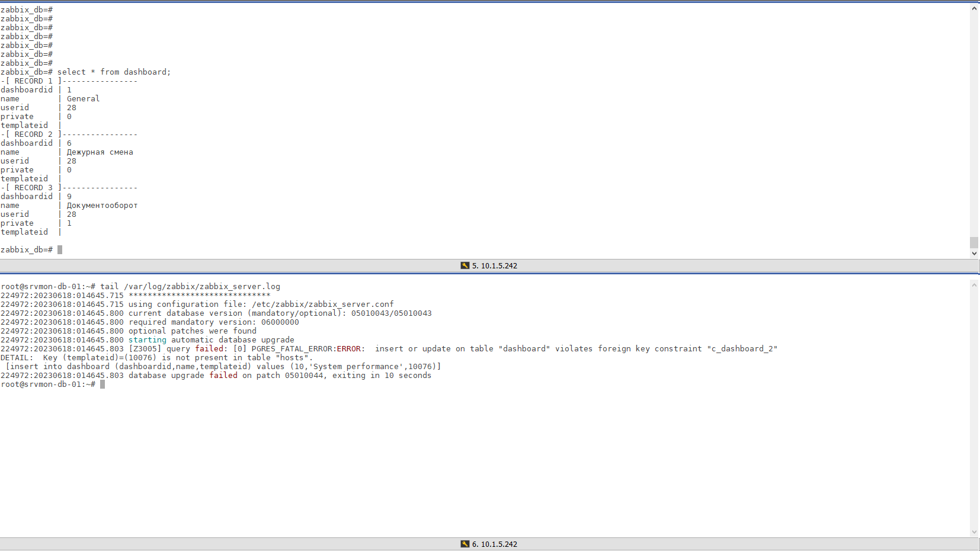Click the "PGRES_FATAL_ERROR:ERROR:" text
This screenshot has height=551, width=980.
click(x=309, y=349)
